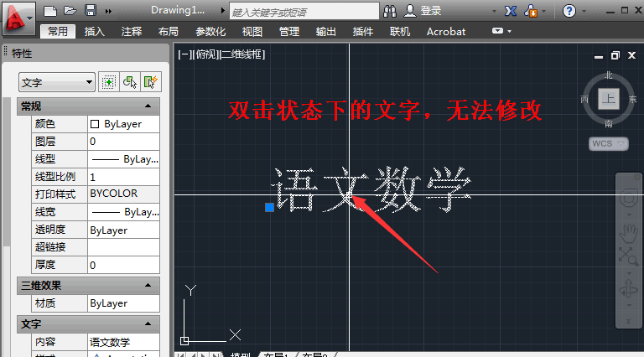Open the Acrobat ribbon tab
The width and height of the screenshot is (644, 357).
click(x=446, y=32)
